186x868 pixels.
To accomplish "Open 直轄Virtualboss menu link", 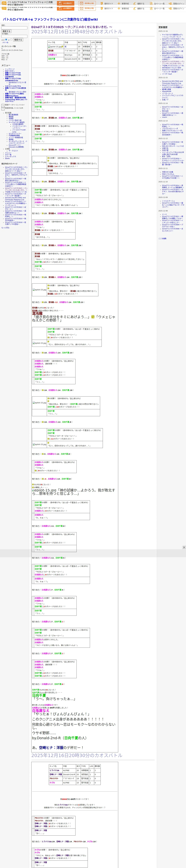I will point(12,96).
